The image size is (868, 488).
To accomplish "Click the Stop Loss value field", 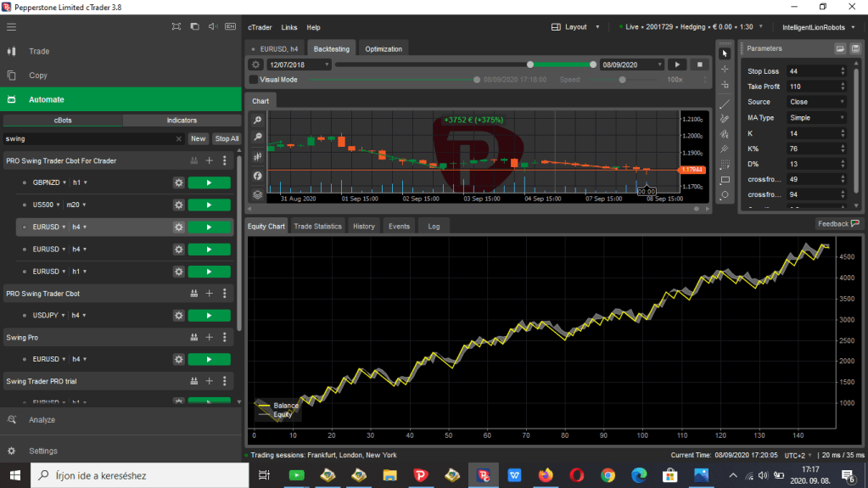I will pos(811,71).
